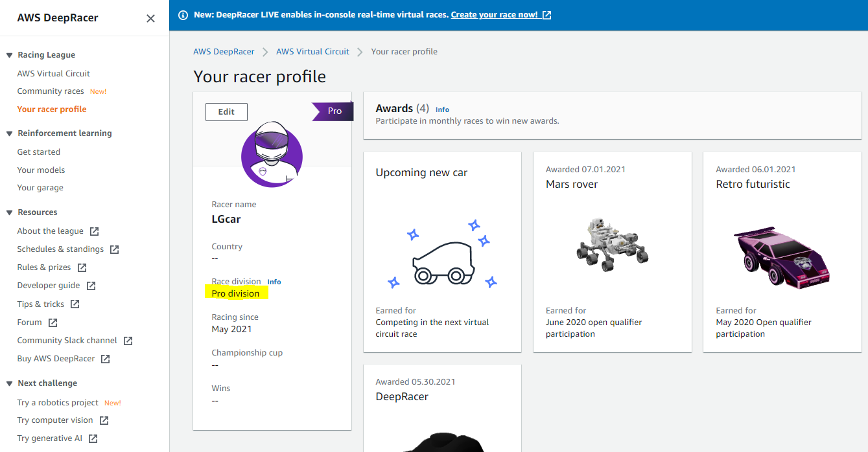Click the May 2021 racing since value

pos(232,330)
